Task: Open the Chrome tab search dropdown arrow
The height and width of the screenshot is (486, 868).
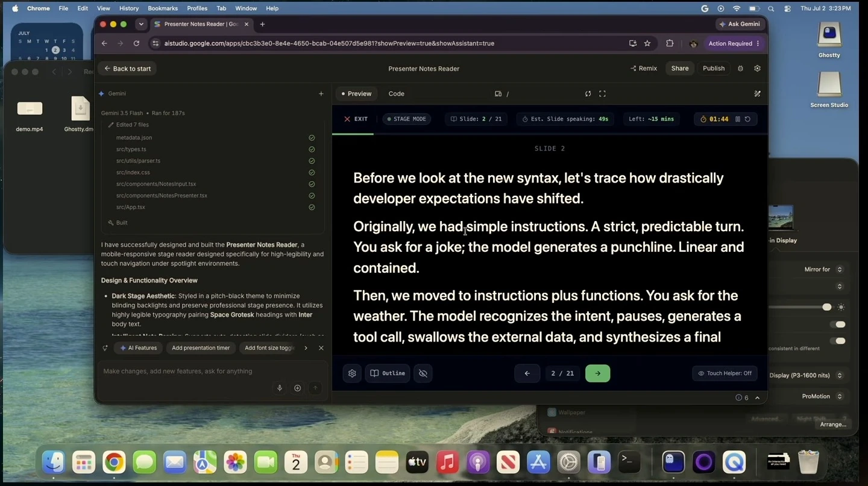Action: (x=141, y=24)
